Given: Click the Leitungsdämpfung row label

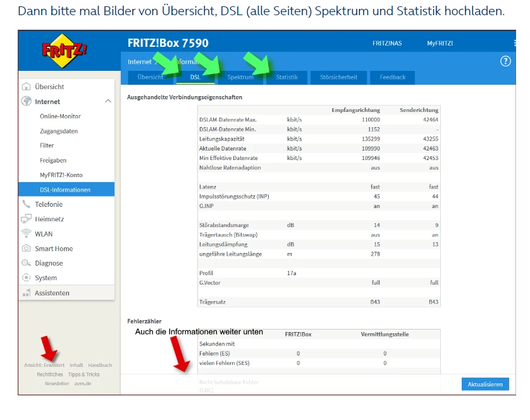Looking at the screenshot, I should coord(223,245).
